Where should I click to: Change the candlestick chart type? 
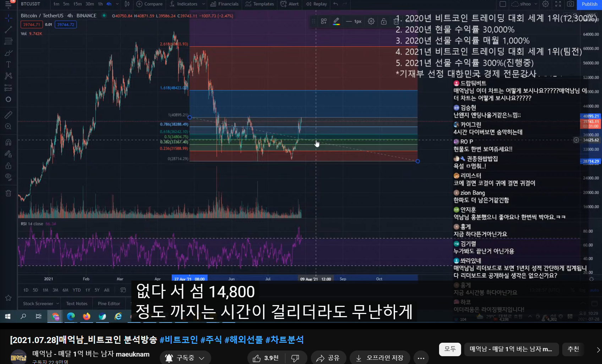click(x=127, y=4)
